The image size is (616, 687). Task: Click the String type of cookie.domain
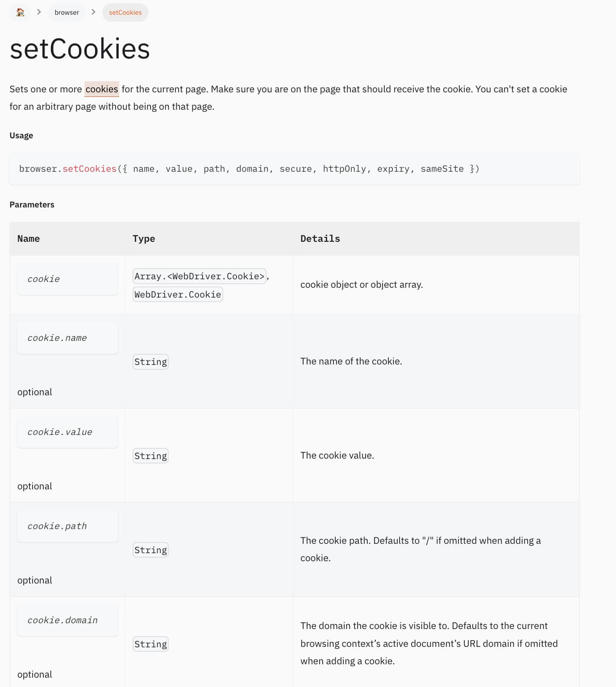click(x=150, y=644)
